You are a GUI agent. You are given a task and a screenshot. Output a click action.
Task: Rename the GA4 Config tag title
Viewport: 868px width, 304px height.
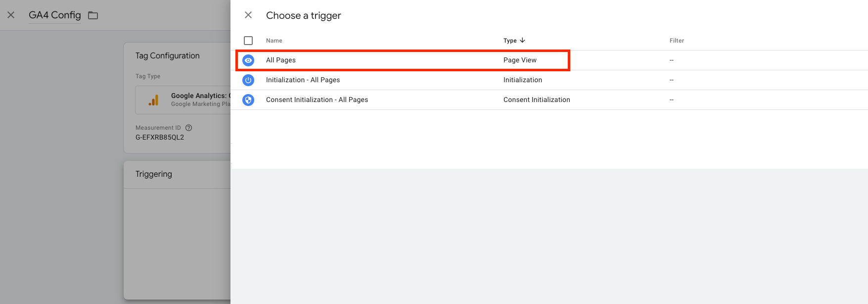click(x=55, y=15)
